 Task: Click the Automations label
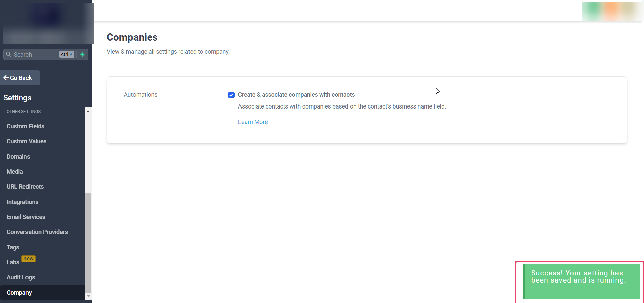pyautogui.click(x=141, y=95)
